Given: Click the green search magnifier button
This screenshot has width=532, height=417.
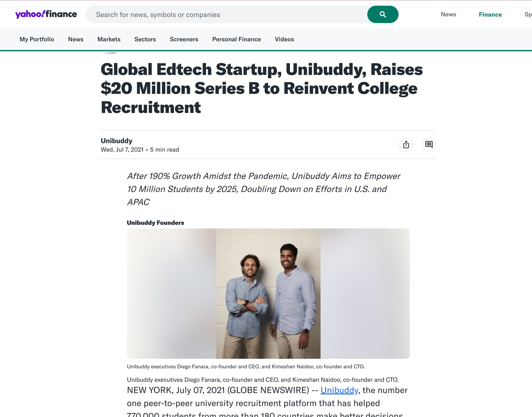Looking at the screenshot, I should click(x=383, y=14).
